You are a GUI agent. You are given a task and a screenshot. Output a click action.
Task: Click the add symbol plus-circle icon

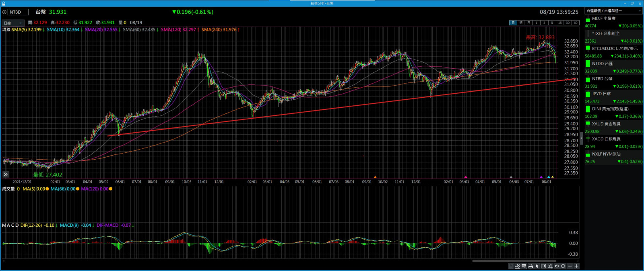tap(4, 12)
